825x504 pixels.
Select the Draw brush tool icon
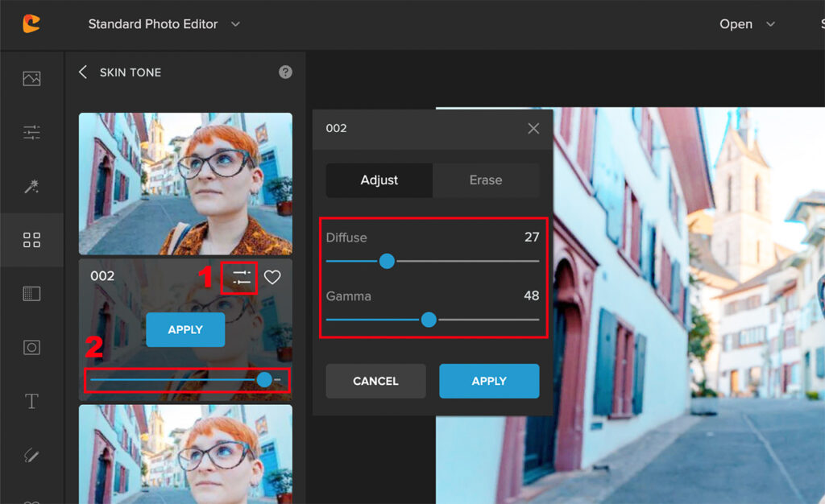coord(31,456)
